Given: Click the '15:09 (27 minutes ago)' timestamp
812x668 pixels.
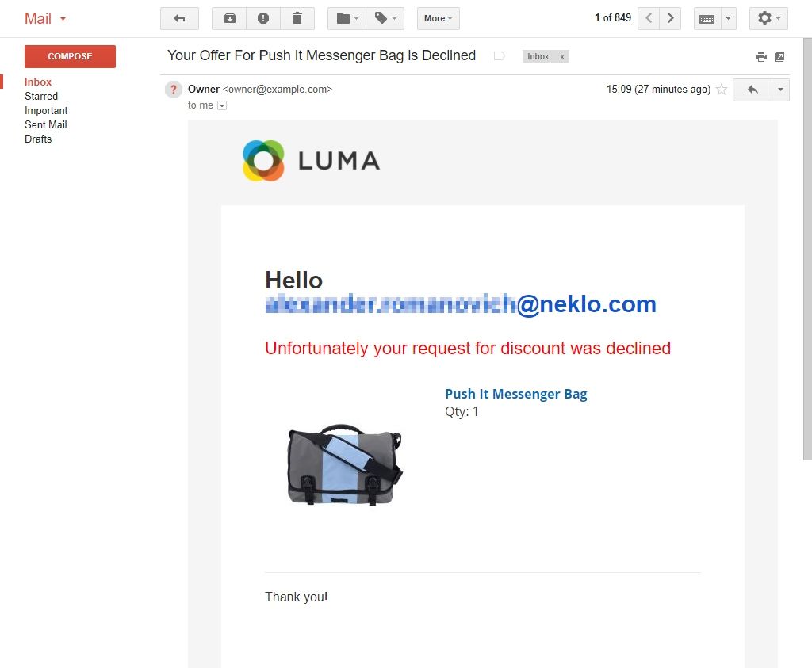Looking at the screenshot, I should pos(658,90).
